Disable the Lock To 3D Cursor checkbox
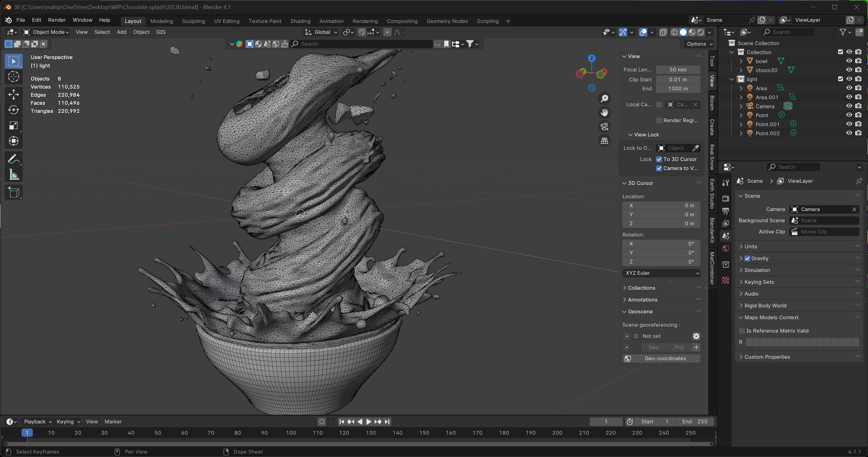The height and width of the screenshot is (457, 868). [659, 159]
